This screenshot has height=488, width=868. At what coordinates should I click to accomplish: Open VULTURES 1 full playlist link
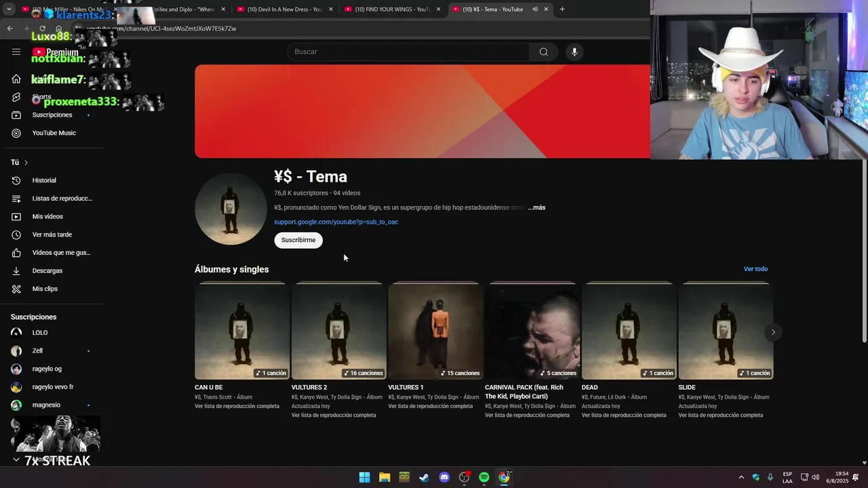(x=431, y=407)
